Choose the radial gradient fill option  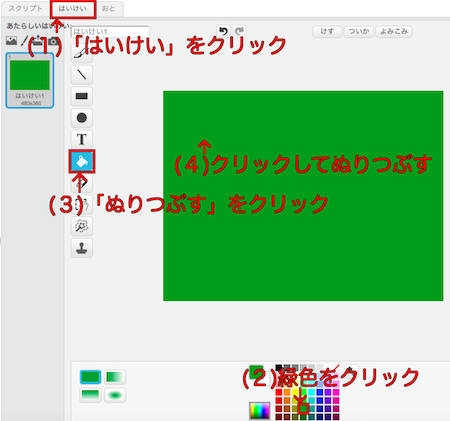click(115, 395)
